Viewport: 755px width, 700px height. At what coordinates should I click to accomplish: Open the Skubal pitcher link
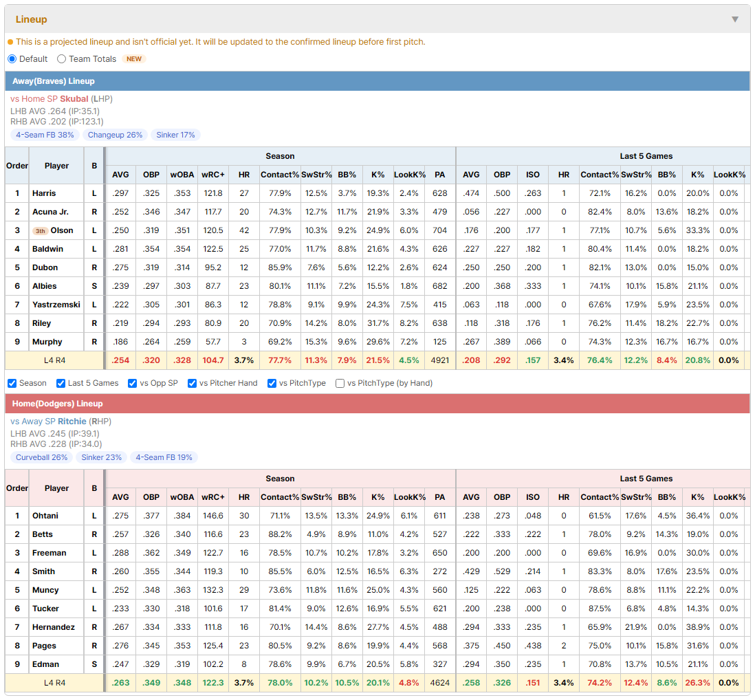click(x=74, y=99)
